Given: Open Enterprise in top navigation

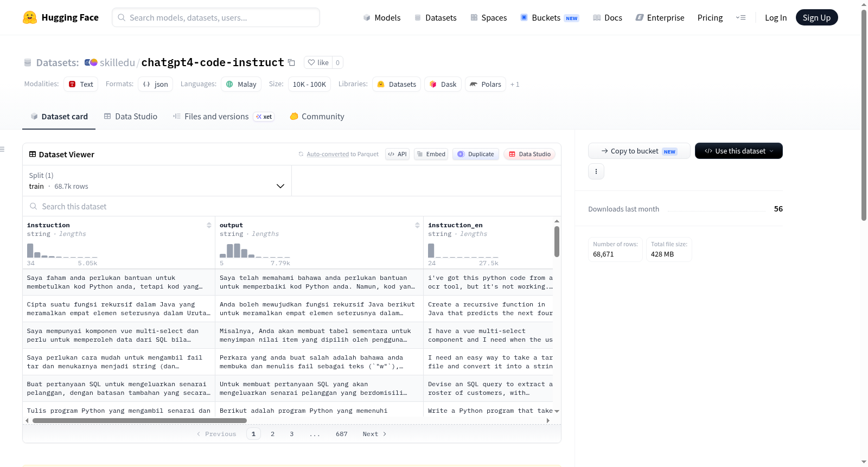Looking at the screenshot, I should pos(660,17).
